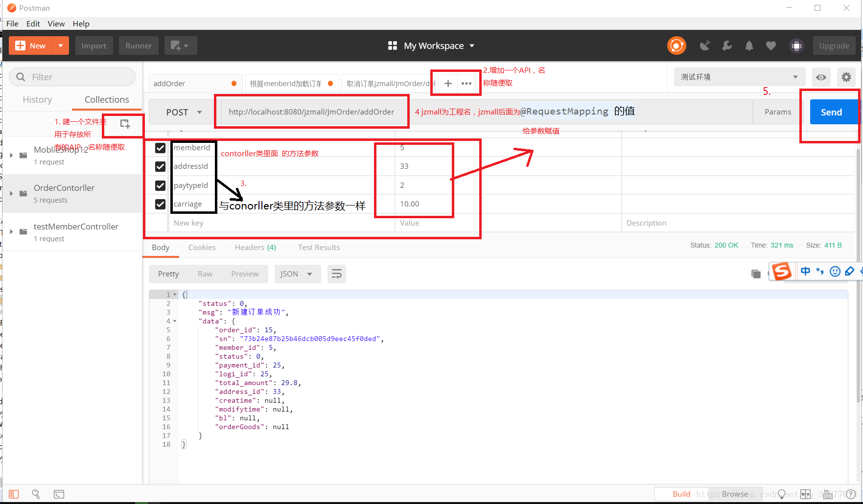The height and width of the screenshot is (504, 863).
Task: Click the Build mode toggle
Action: [681, 494]
